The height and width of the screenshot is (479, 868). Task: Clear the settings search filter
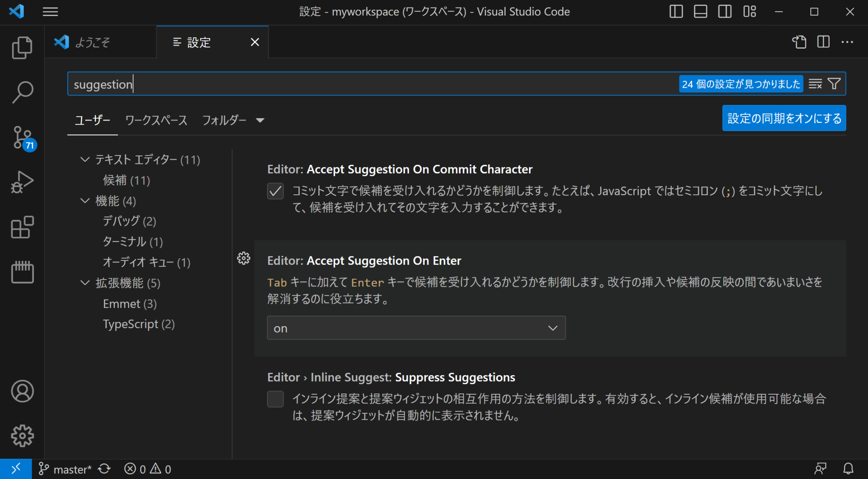click(x=815, y=83)
